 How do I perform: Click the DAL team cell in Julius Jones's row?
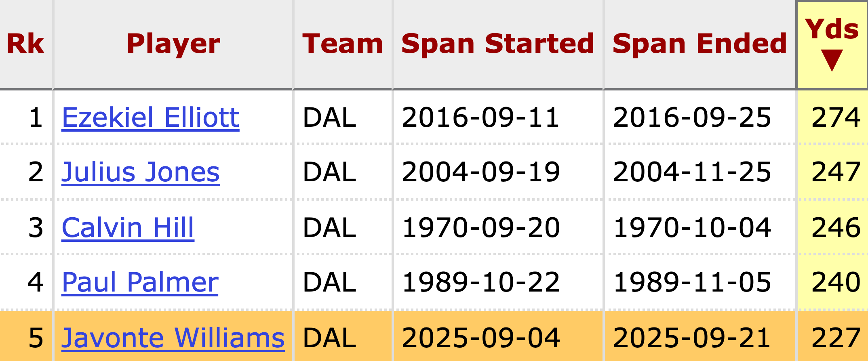tap(329, 172)
